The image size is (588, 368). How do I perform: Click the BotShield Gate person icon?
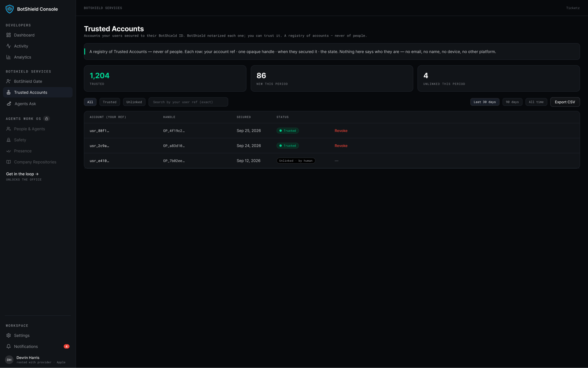point(9,81)
